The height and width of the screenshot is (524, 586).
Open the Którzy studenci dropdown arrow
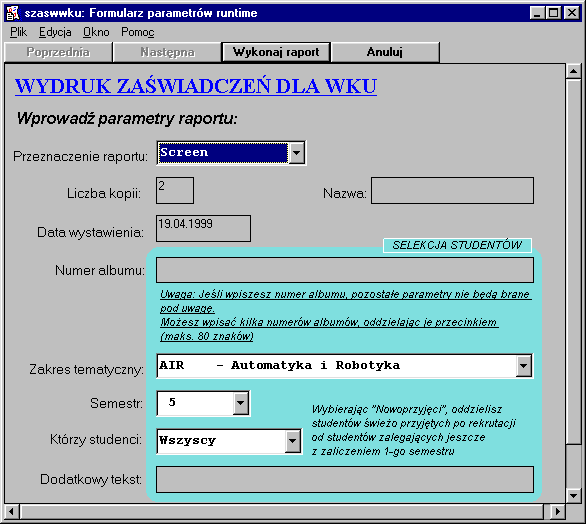click(293, 441)
